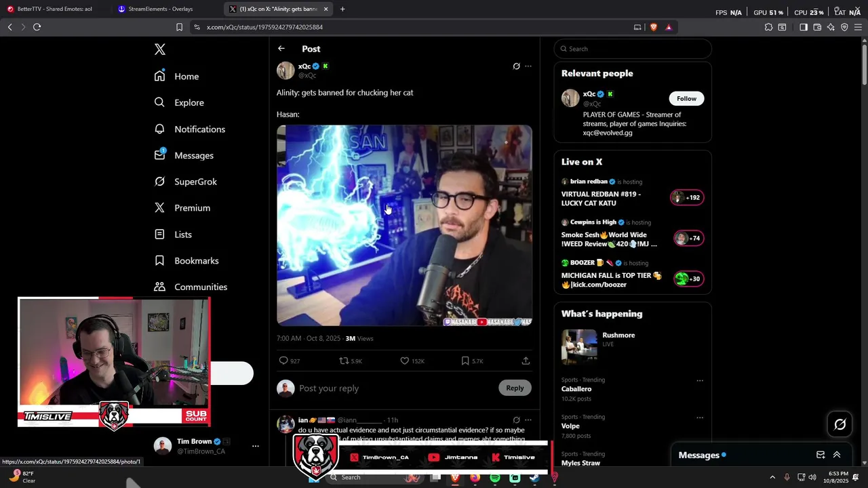Click the address bar URL
Viewport: 868px width, 488px height.
264,27
